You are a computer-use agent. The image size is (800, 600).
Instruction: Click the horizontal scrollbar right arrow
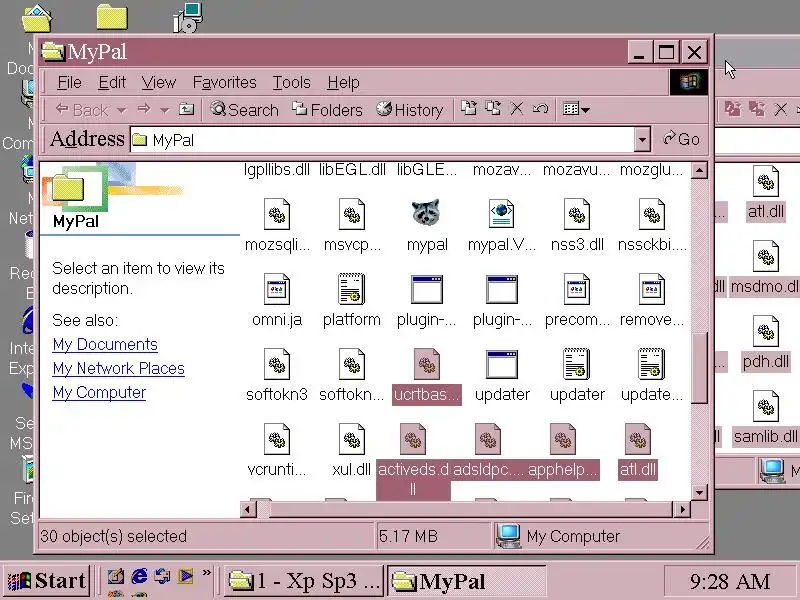coord(682,509)
